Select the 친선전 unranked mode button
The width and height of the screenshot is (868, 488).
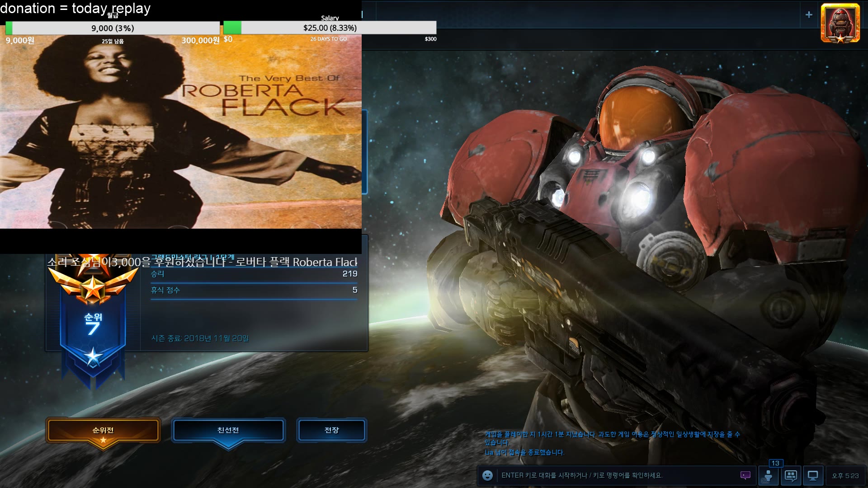228,431
